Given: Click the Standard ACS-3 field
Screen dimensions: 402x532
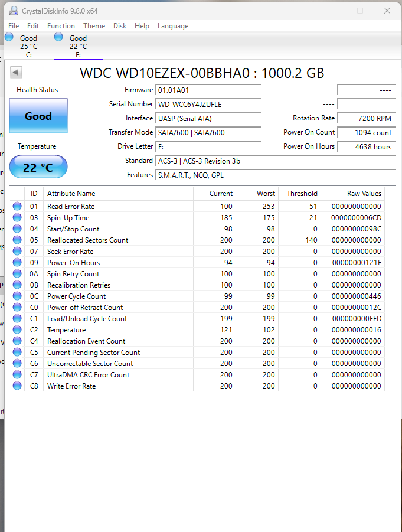Looking at the screenshot, I should tap(276, 161).
